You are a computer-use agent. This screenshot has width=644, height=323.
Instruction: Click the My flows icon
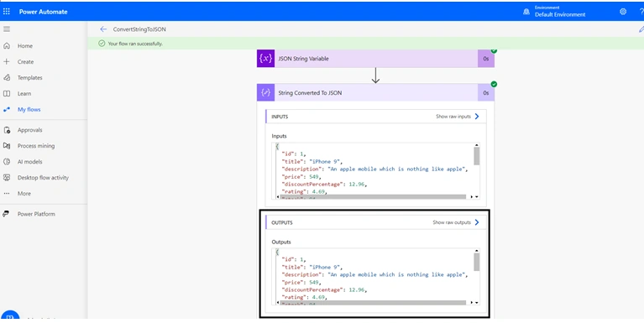(x=7, y=109)
